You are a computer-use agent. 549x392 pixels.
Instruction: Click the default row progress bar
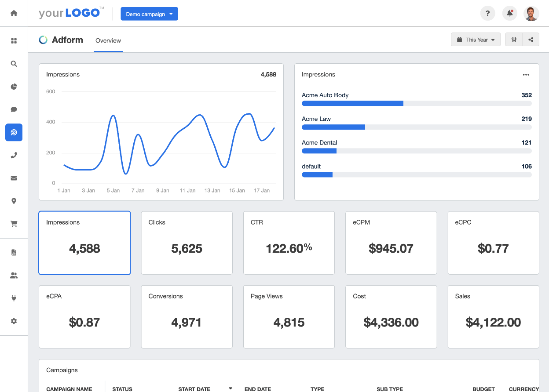tap(417, 174)
